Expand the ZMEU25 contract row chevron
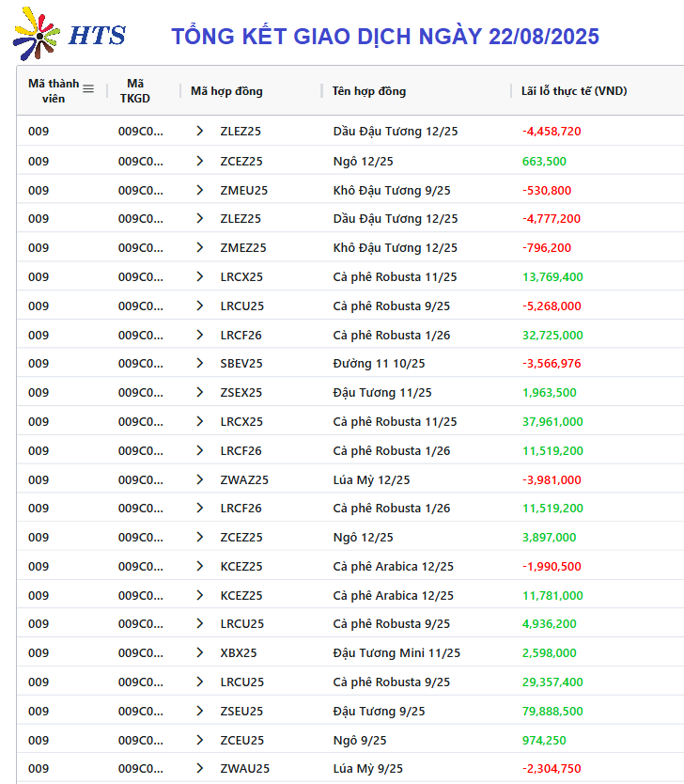This screenshot has height=784, width=684. pos(200,190)
